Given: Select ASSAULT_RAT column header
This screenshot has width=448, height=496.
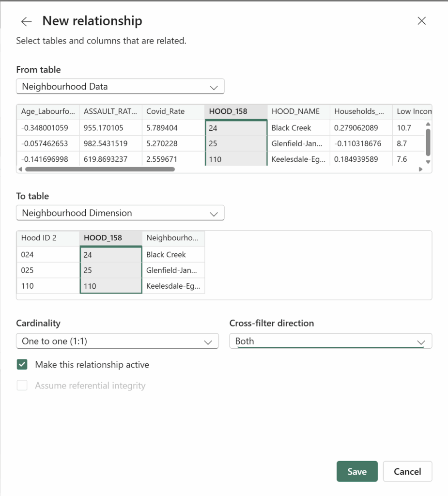Looking at the screenshot, I should [110, 111].
